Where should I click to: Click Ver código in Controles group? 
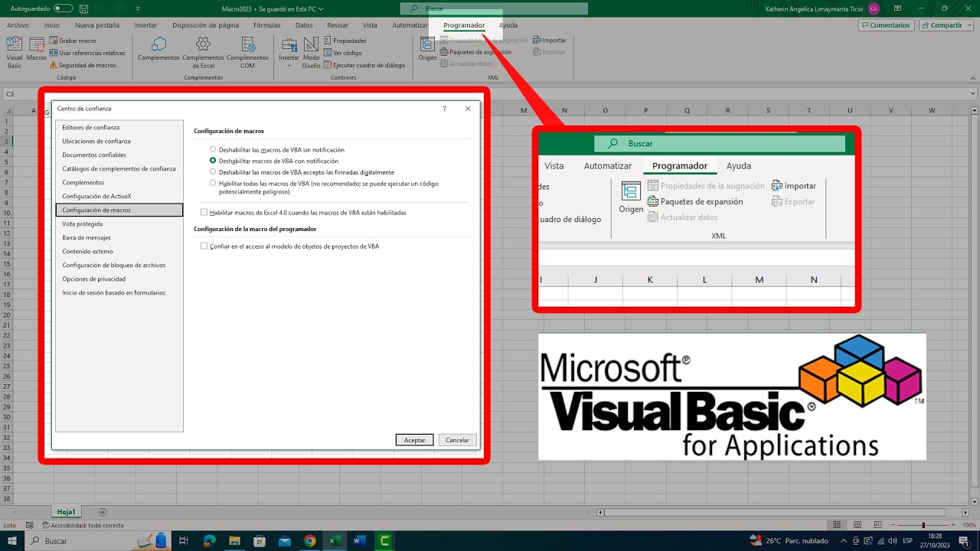pyautogui.click(x=343, y=53)
